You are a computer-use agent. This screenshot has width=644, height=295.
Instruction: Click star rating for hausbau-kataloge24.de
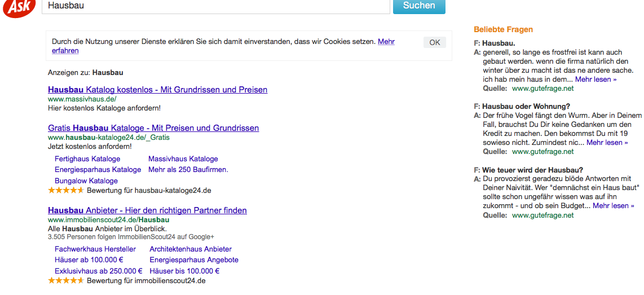tap(66, 190)
